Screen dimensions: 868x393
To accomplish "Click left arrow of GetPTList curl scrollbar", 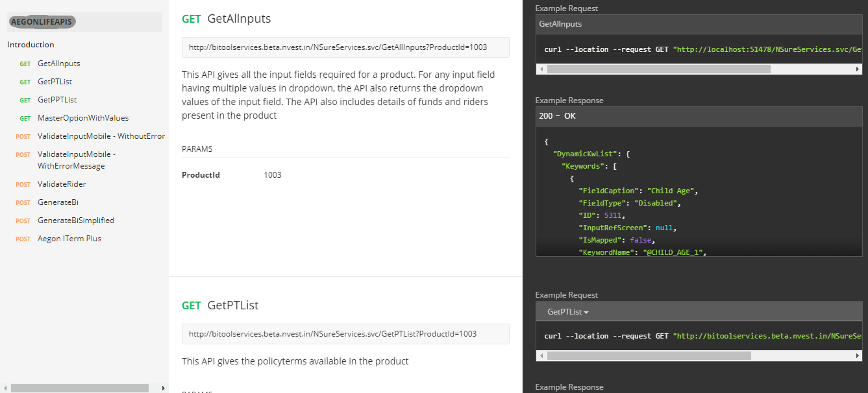I will click(x=541, y=356).
